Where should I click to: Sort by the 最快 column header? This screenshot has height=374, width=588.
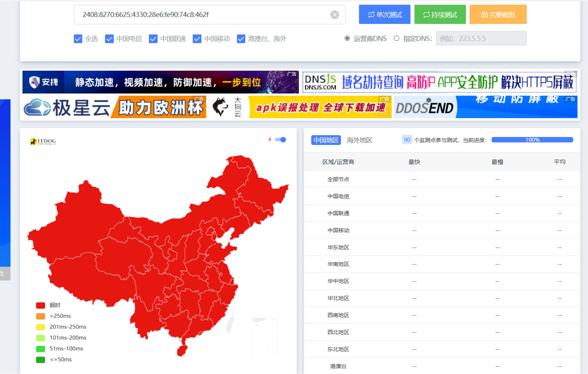point(414,162)
